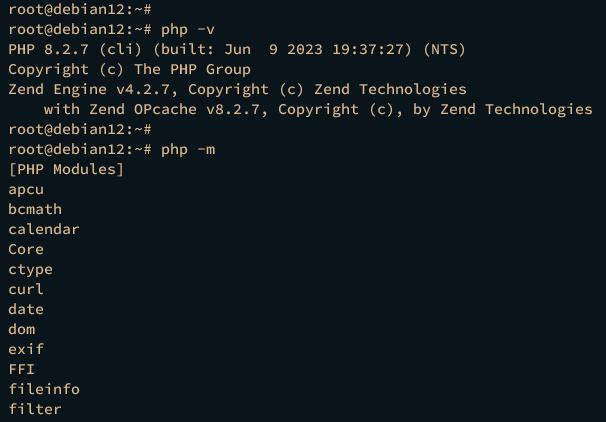
Task: Click the '[PHP Modules]' header line
Action: pyautogui.click(x=65, y=169)
